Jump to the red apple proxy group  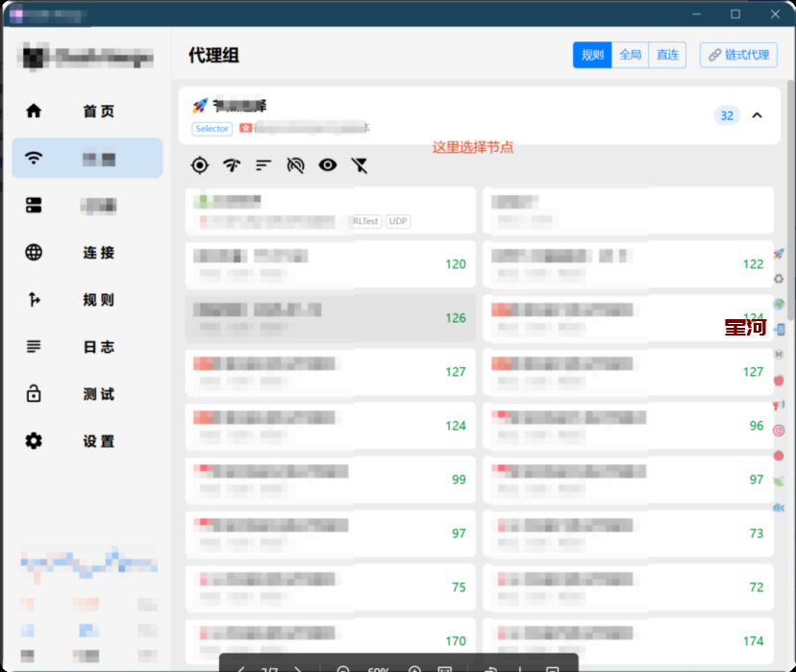[x=779, y=380]
